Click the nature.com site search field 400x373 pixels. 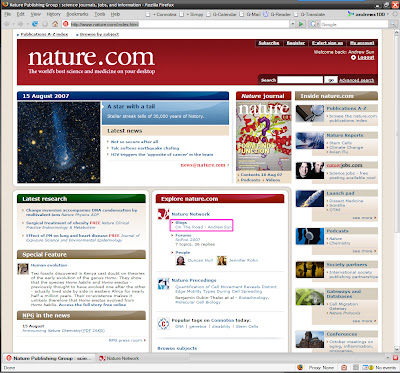[300, 80]
